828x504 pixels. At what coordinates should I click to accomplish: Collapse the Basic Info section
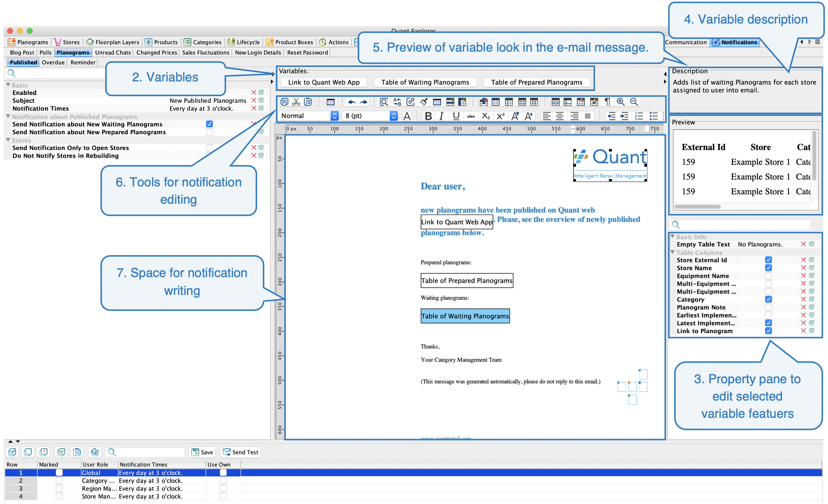(x=672, y=236)
